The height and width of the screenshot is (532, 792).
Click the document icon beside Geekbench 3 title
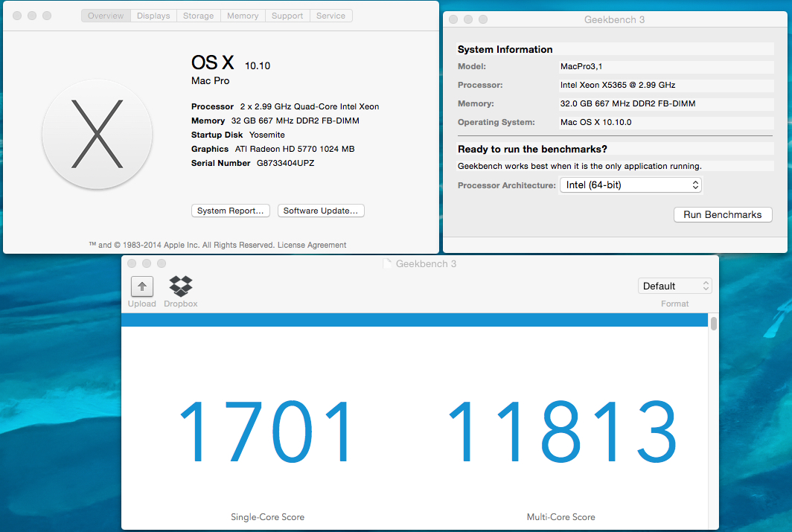pos(387,263)
